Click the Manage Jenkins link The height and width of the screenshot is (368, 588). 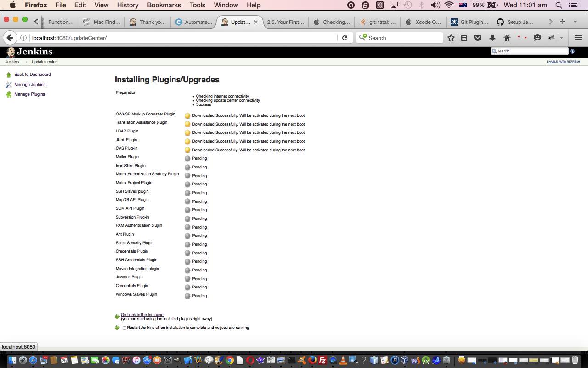pos(30,85)
